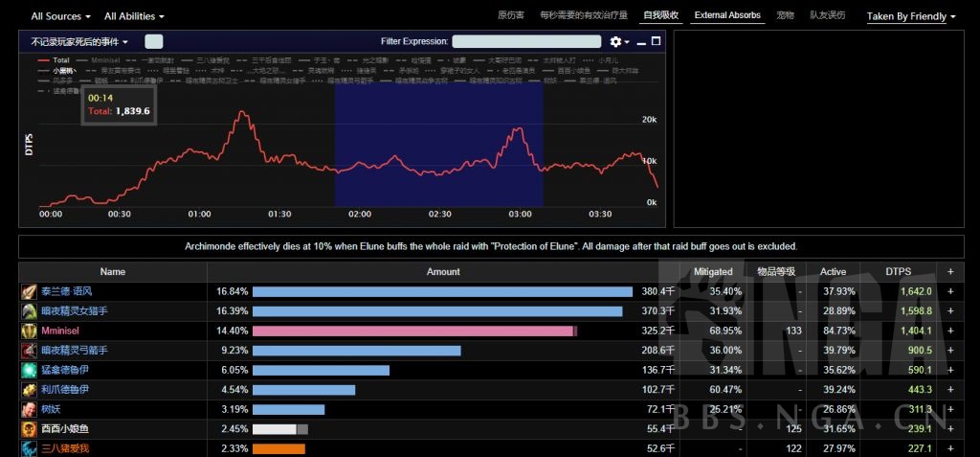Click the icon beside 利爪德鲁伊
This screenshot has height=457, width=980.
[x=29, y=389]
